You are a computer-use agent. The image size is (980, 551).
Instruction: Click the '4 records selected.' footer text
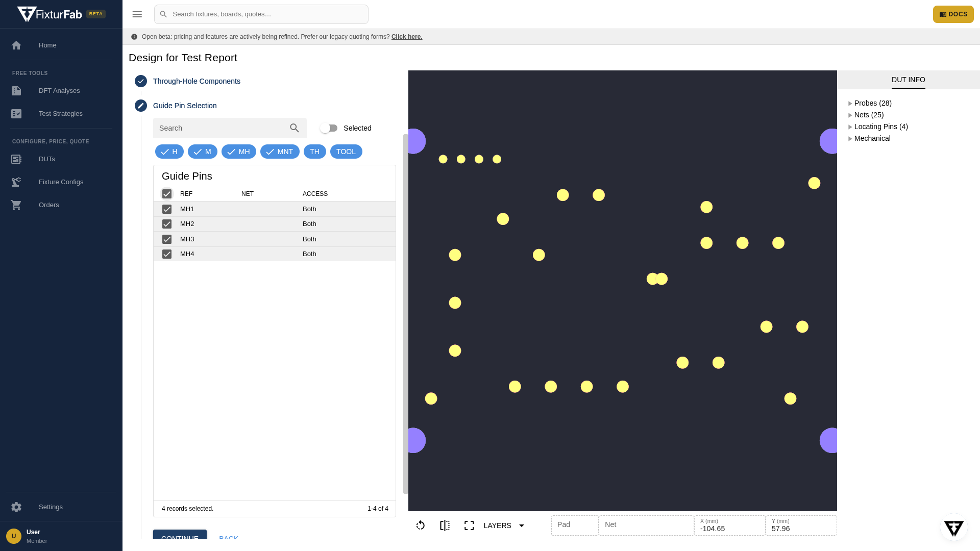187,509
